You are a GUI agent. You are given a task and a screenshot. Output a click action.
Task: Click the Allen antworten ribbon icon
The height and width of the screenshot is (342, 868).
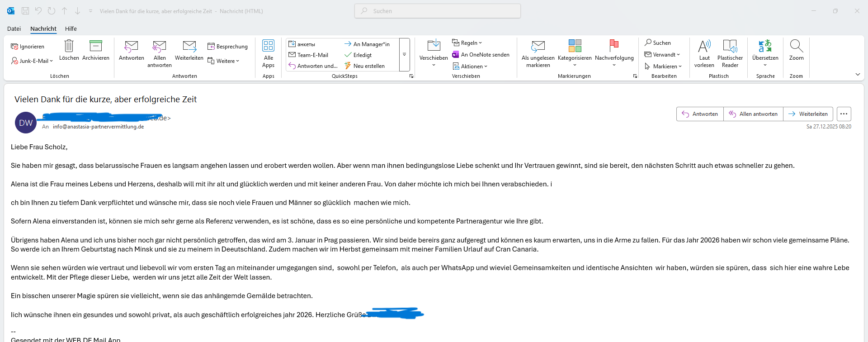[x=160, y=47]
